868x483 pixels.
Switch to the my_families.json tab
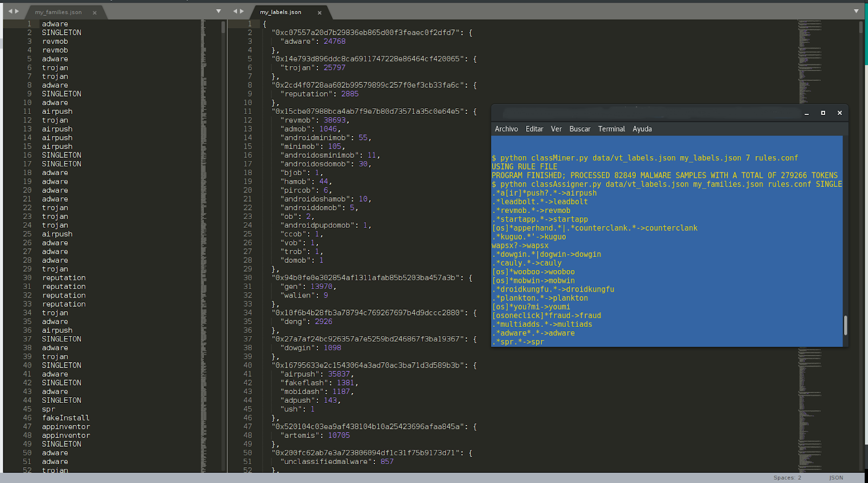(x=59, y=12)
